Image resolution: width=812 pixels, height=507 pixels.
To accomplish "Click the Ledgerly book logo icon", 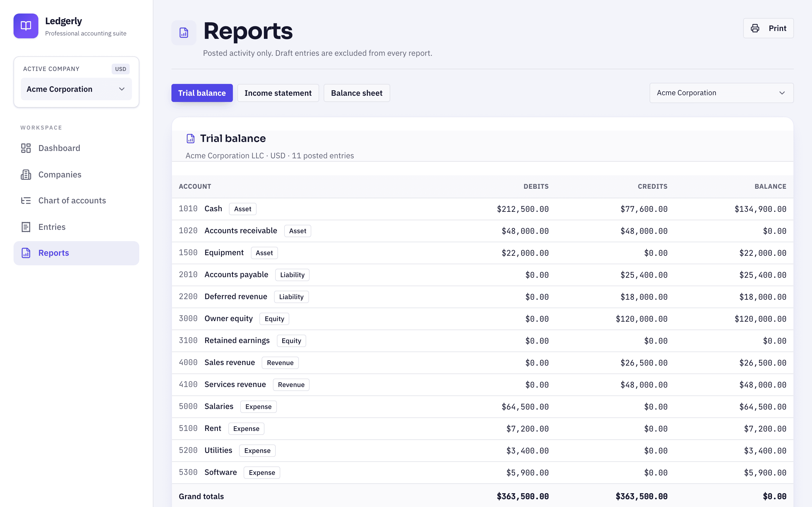I will (26, 26).
